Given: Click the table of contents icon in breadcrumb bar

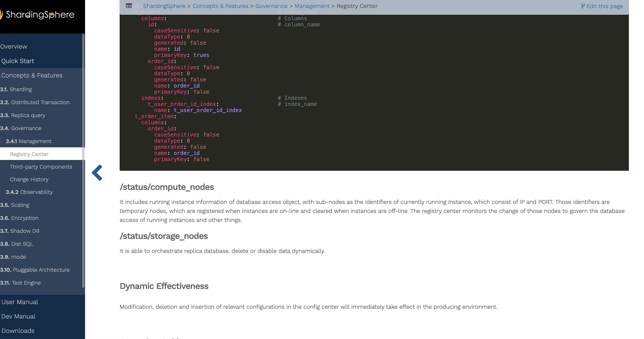Looking at the screenshot, I should coord(129,6).
